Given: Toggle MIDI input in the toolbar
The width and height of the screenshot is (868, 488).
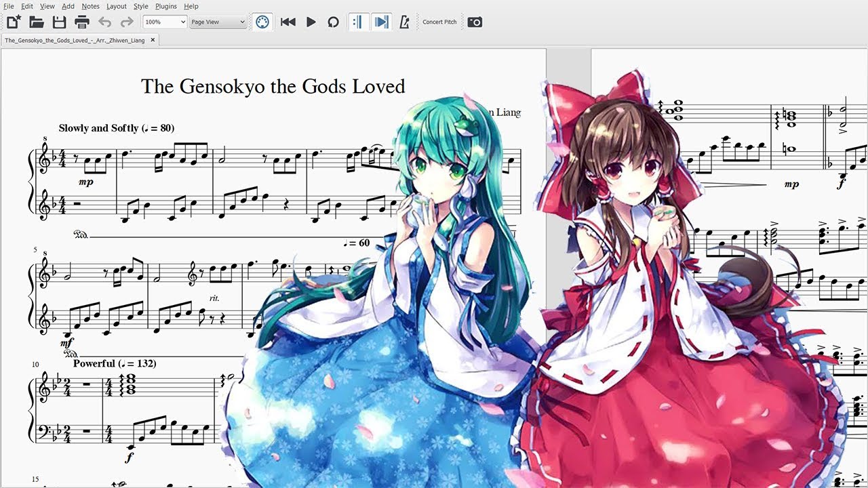Looking at the screenshot, I should (262, 22).
